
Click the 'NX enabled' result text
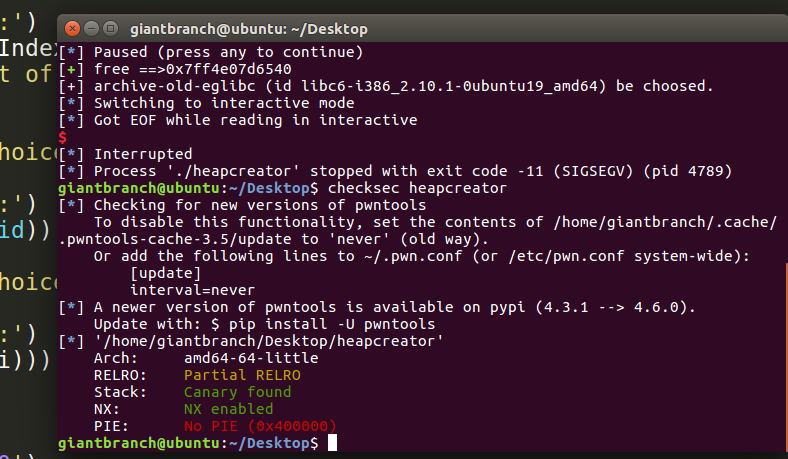point(229,409)
